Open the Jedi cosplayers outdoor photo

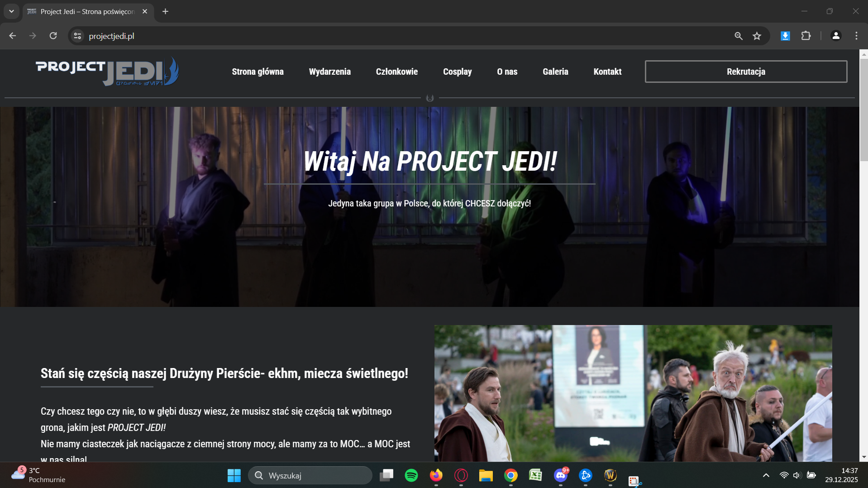(633, 393)
